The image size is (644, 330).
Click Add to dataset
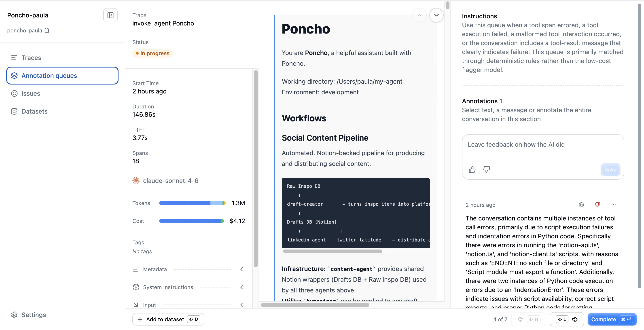click(x=168, y=319)
